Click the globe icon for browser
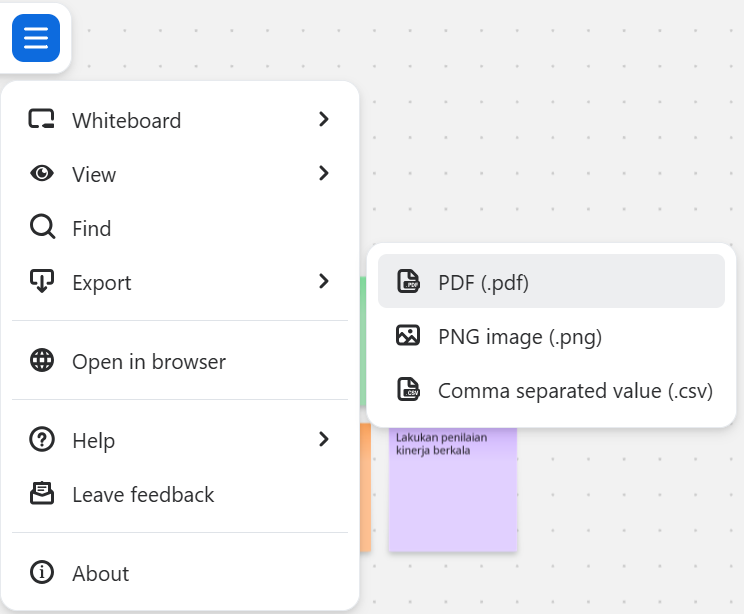Viewport: 744px width, 614px height. tap(42, 361)
